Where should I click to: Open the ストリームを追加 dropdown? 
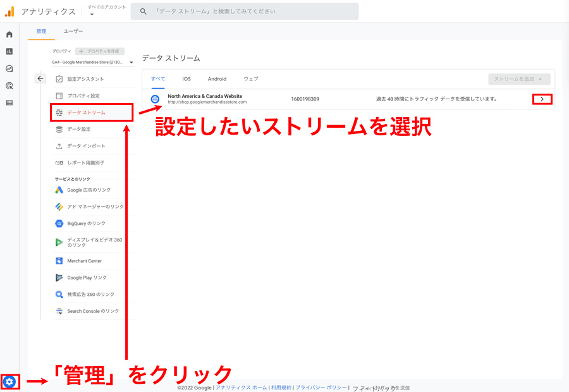[519, 79]
